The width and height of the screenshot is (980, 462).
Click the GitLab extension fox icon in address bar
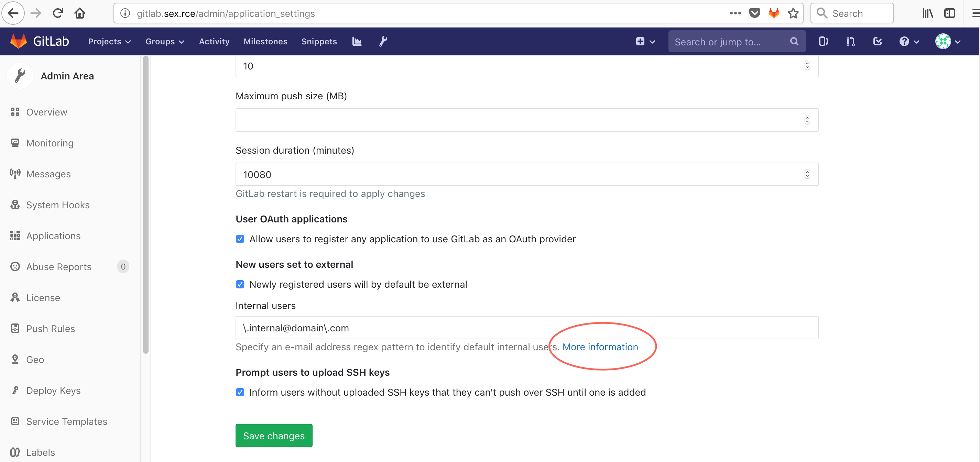774,13
